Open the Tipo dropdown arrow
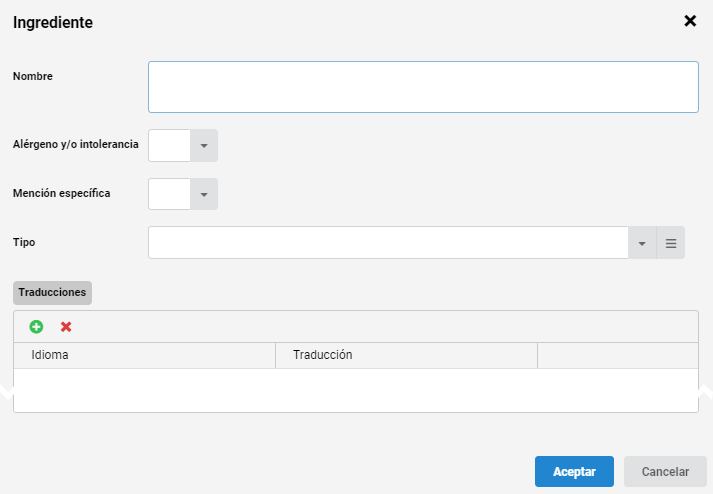The image size is (713, 494). coord(642,243)
